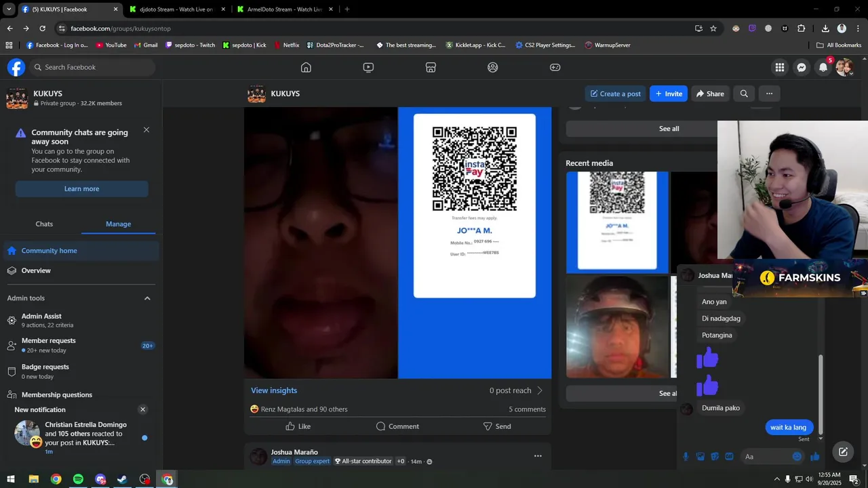Click the Facebook logo
The height and width of the screenshot is (488, 868).
point(16,67)
